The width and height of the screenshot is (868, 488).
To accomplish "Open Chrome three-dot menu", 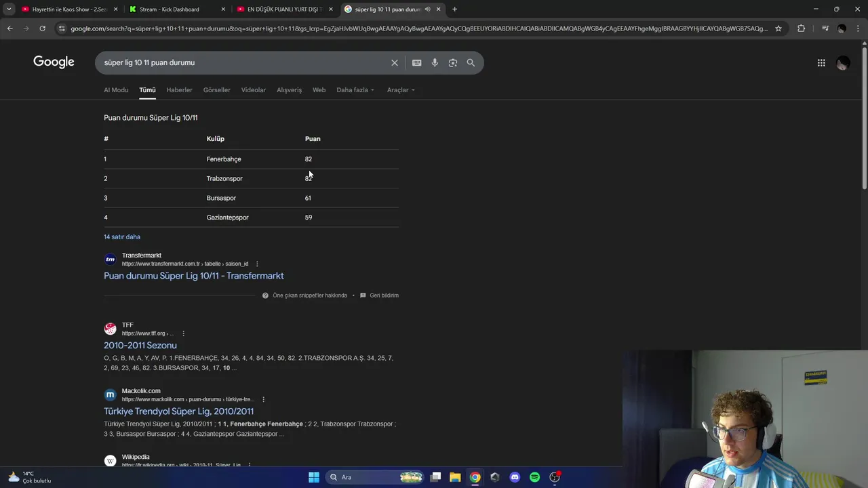I will pos(859,28).
